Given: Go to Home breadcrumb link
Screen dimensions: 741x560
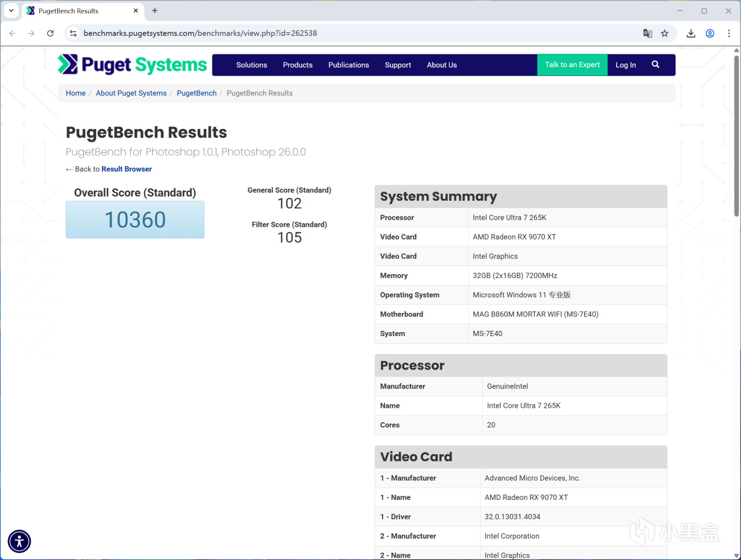Looking at the screenshot, I should point(76,93).
